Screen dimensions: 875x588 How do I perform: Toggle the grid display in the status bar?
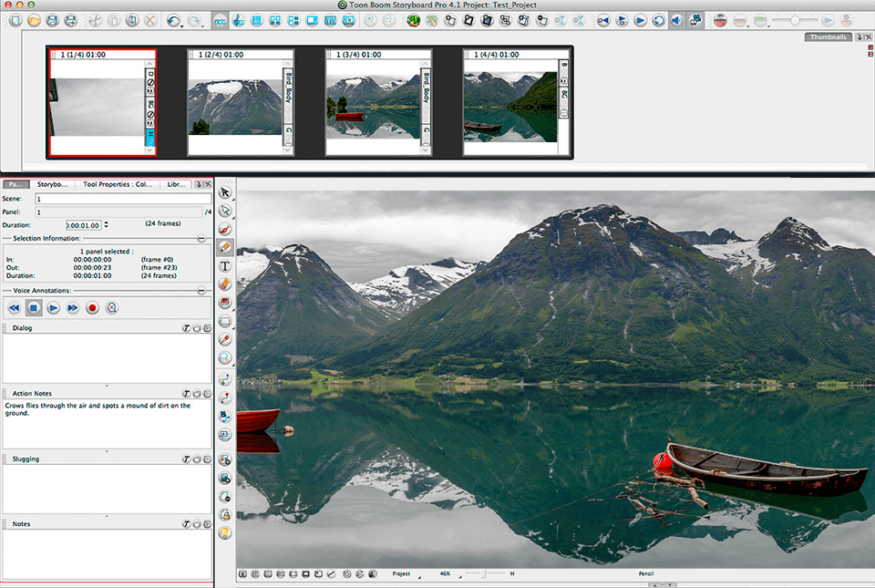click(x=255, y=573)
